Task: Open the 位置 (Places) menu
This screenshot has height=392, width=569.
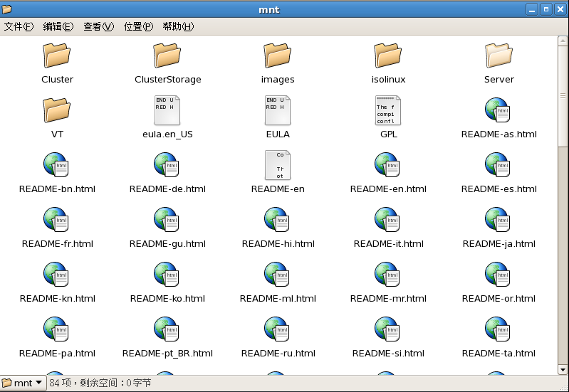Action: click(x=138, y=26)
